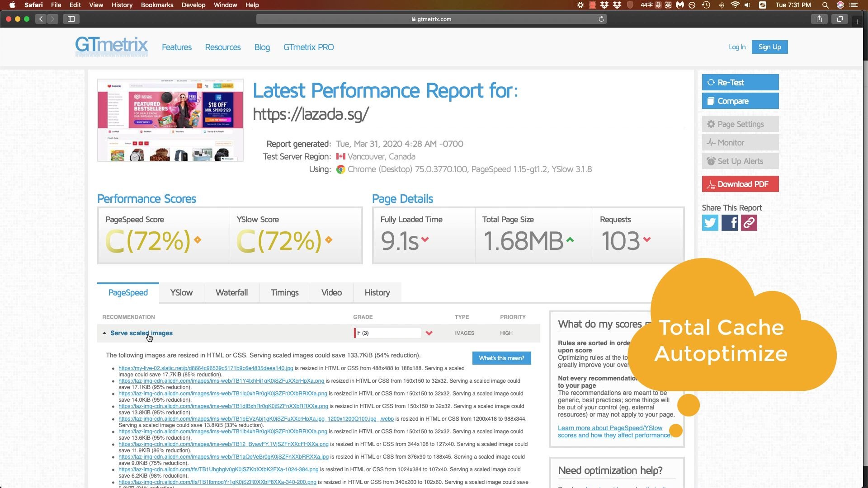Open Safari History menu
This screenshot has width=868, height=488.
click(122, 5)
